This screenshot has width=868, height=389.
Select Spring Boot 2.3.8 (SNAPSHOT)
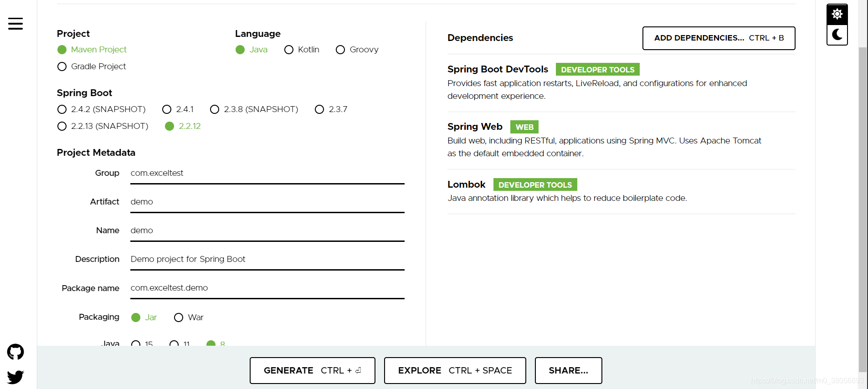[x=254, y=109]
